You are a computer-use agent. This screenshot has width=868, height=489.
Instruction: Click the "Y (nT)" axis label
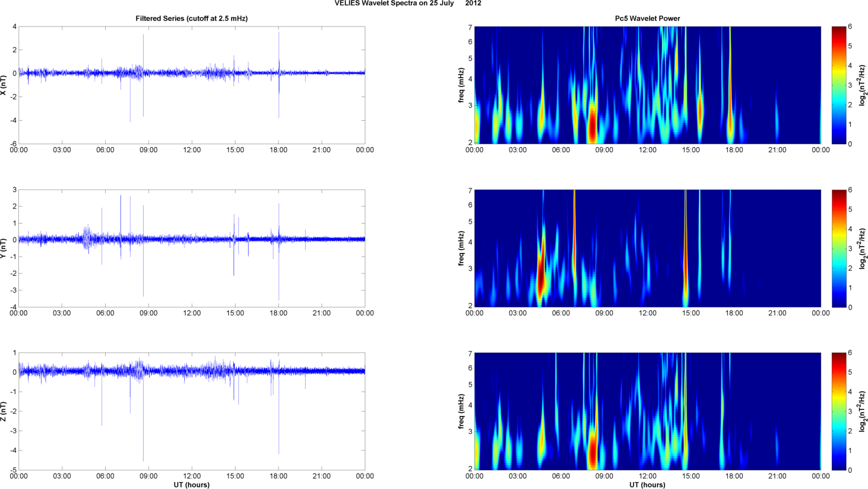click(x=4, y=248)
